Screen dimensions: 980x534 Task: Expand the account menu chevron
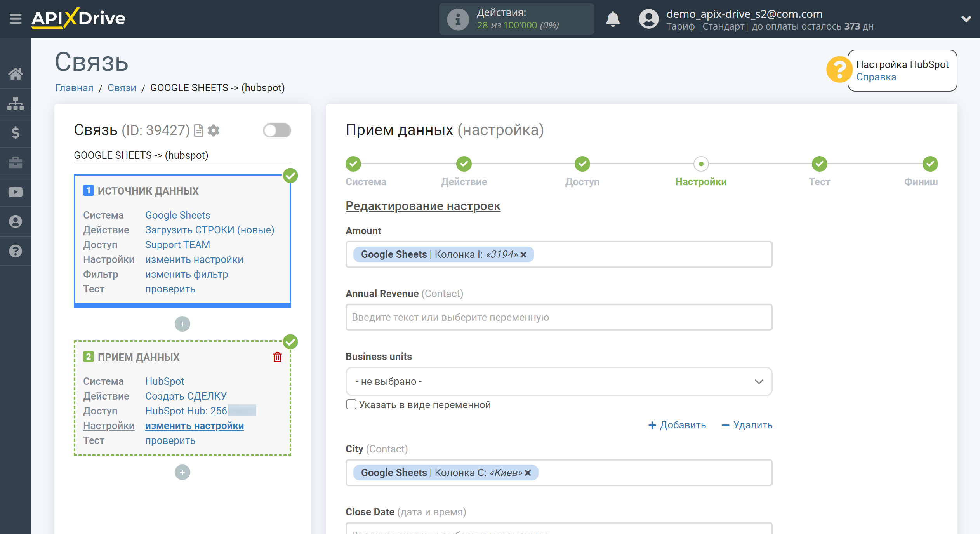(966, 19)
